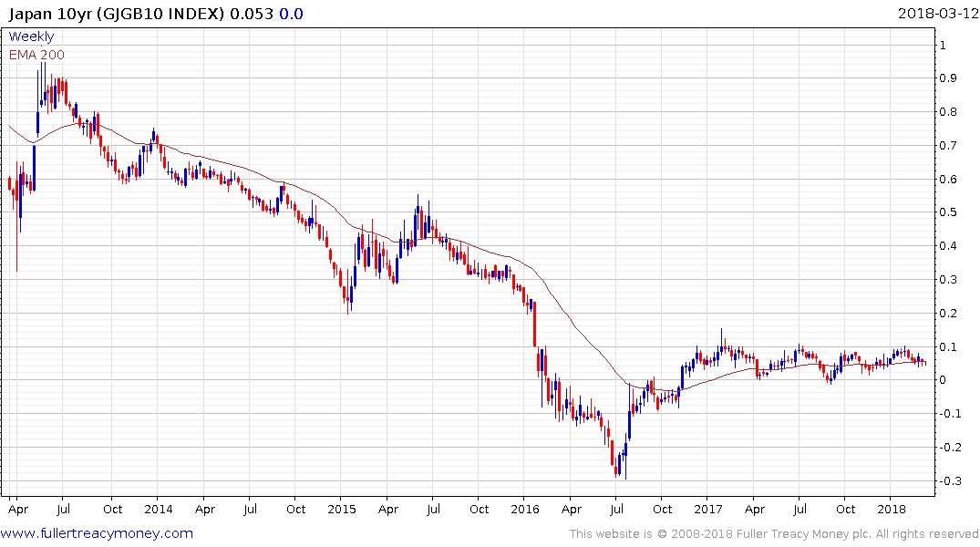
Task: Click the '2015' label on the time axis
Action: 341,509
